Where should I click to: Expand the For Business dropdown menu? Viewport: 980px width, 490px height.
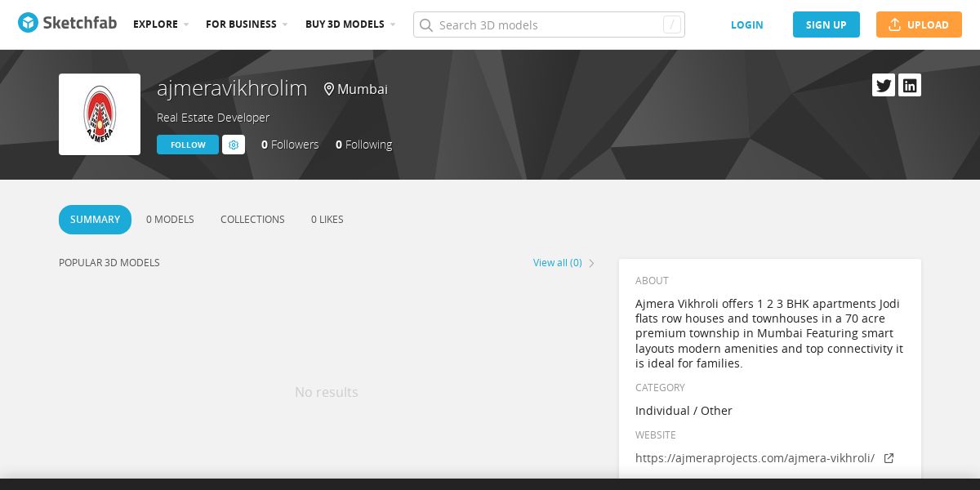click(x=247, y=24)
